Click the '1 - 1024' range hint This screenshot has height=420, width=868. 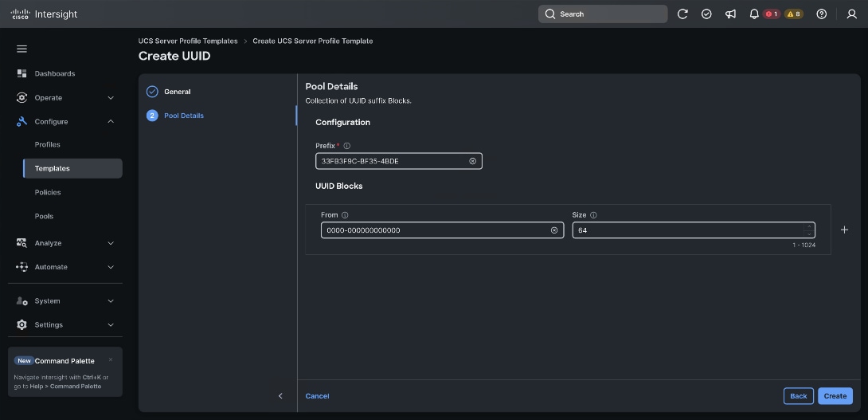pos(803,245)
